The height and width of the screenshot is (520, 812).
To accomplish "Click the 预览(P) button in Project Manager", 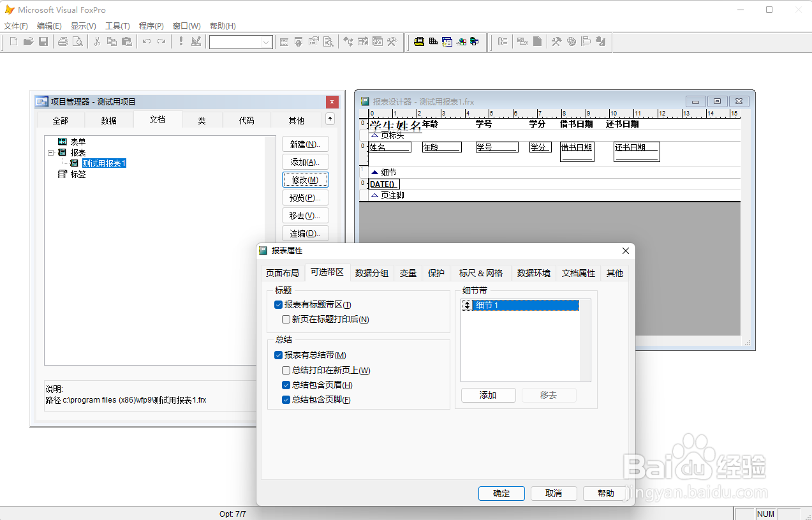I will point(306,198).
